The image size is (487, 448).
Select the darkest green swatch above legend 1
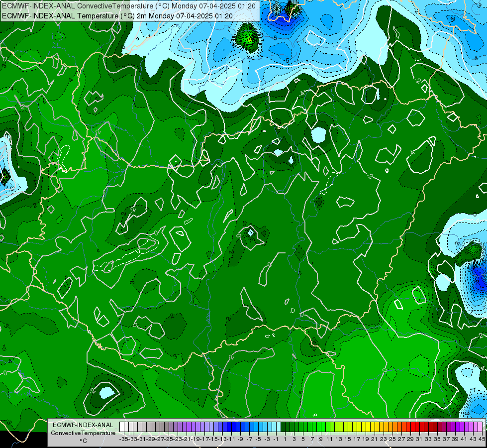point(283,427)
